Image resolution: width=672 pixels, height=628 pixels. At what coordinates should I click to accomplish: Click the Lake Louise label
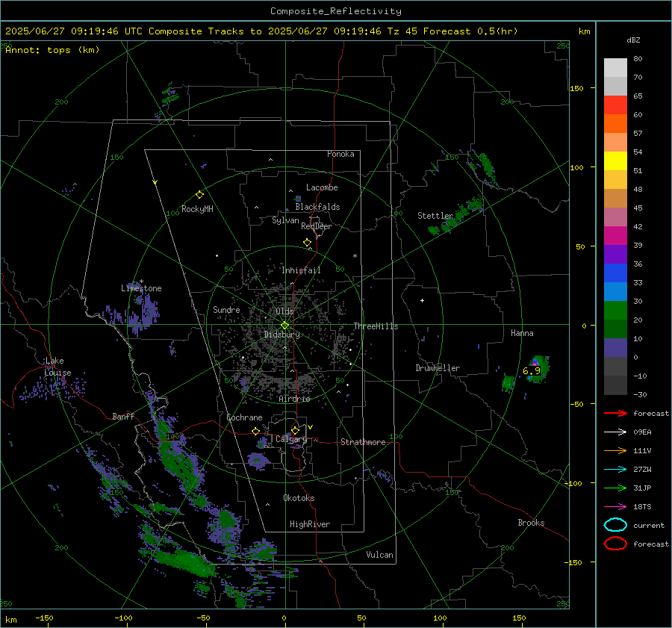(x=57, y=367)
